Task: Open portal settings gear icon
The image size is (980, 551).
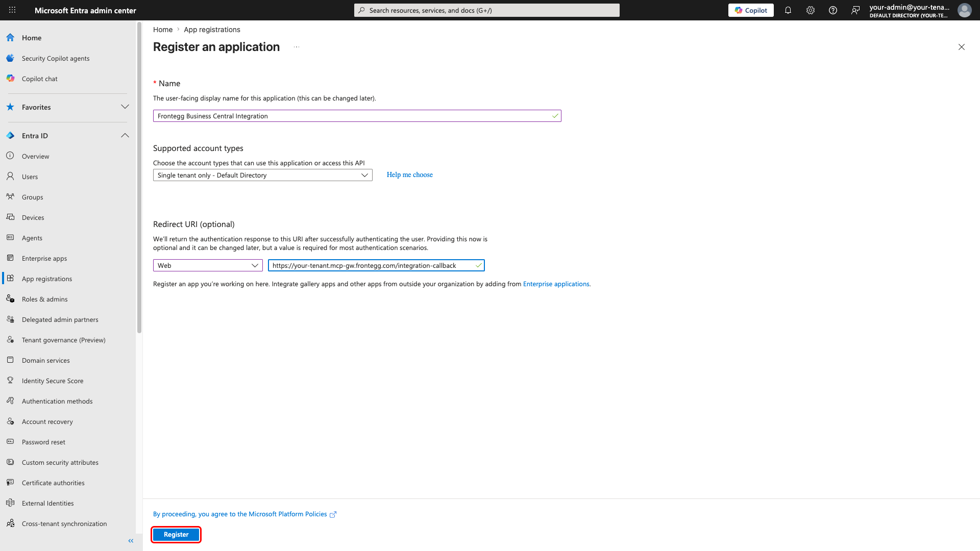Action: coord(811,10)
